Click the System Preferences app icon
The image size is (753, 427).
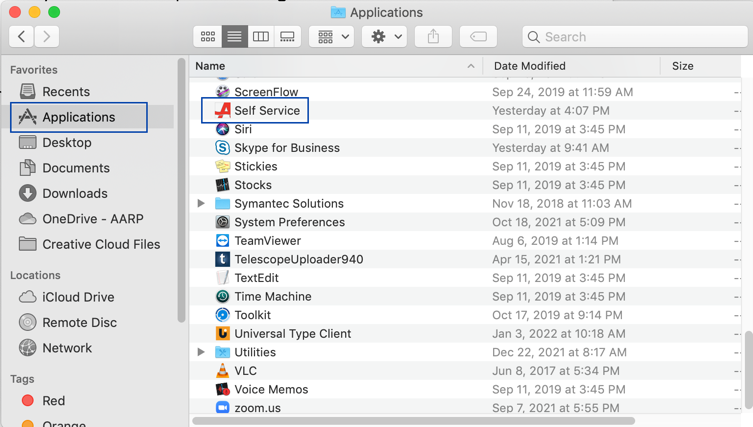[222, 222]
